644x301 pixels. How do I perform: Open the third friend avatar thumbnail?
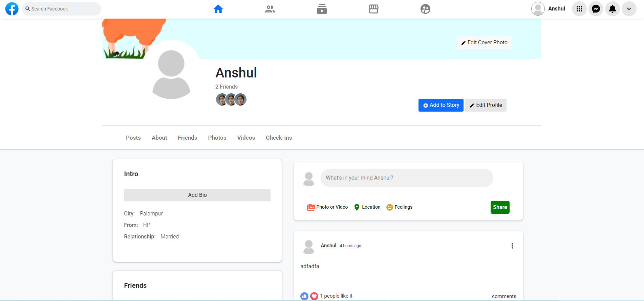240,99
